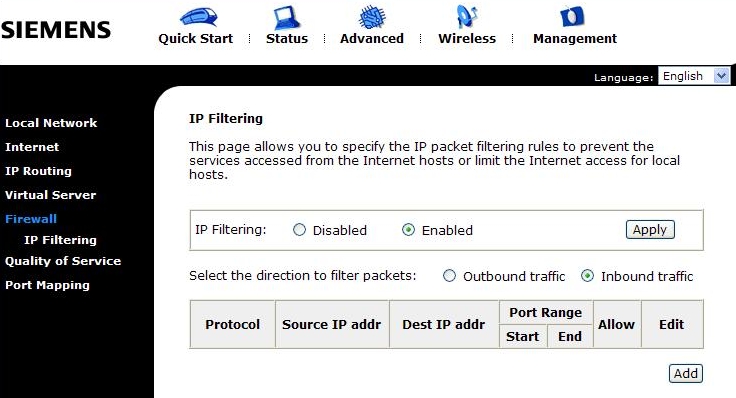The width and height of the screenshot is (736, 398).
Task: Click the Status laptop icon
Action: click(287, 18)
